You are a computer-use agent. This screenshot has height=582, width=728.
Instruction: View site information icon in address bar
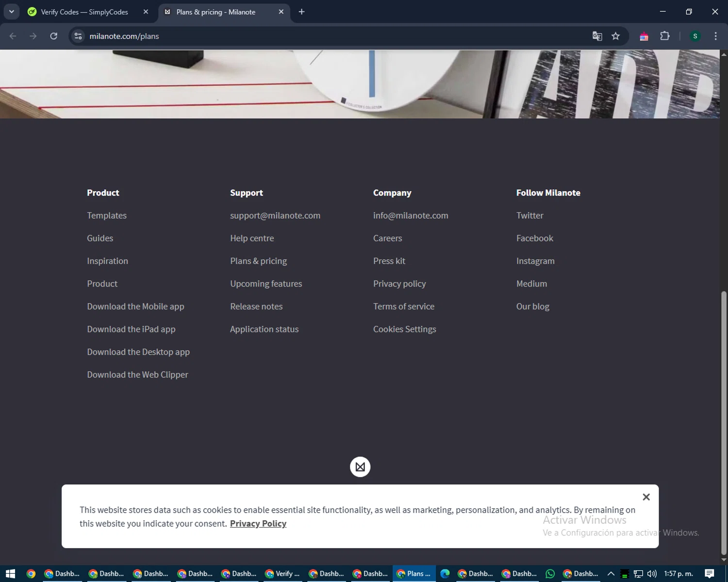tap(78, 36)
